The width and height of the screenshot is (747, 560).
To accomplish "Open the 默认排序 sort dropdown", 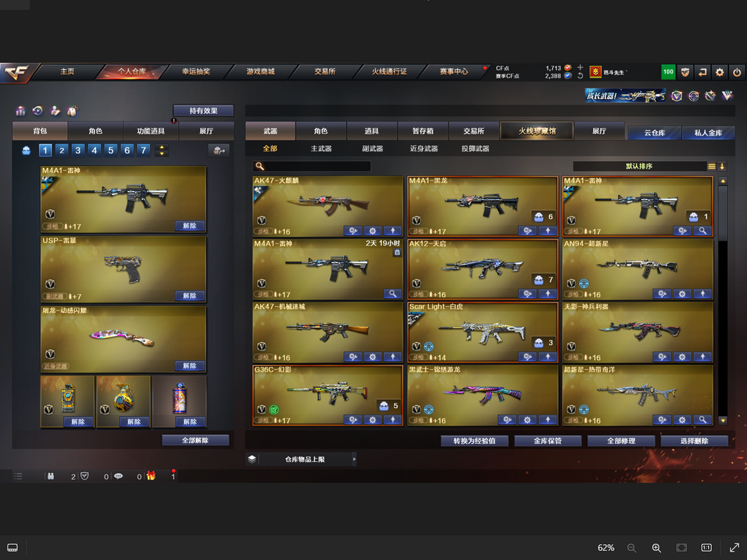I will (x=639, y=166).
